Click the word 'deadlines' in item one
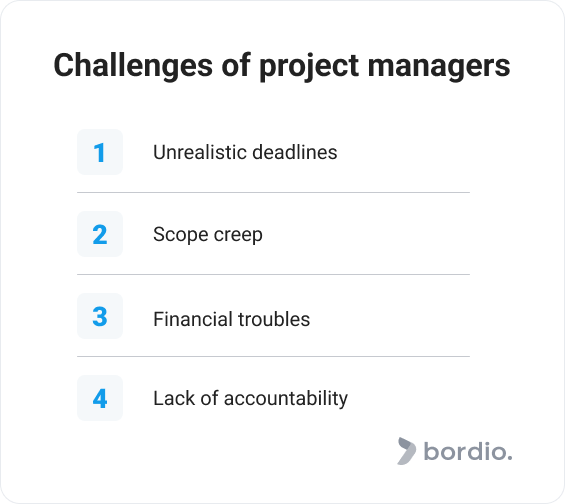Image resolution: width=565 pixels, height=504 pixels. (x=295, y=152)
